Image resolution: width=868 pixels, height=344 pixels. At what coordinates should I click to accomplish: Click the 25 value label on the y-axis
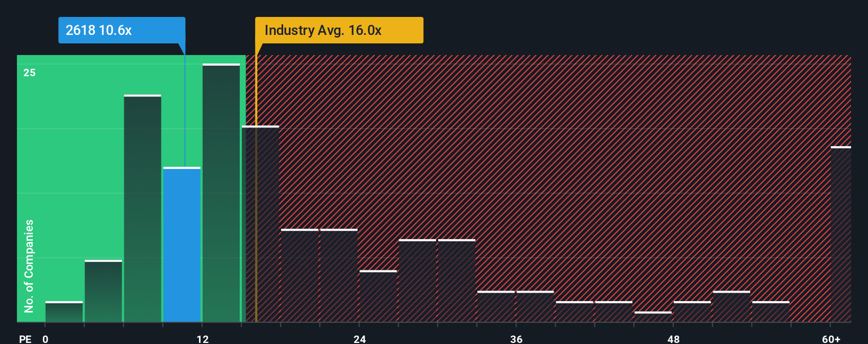[30, 73]
